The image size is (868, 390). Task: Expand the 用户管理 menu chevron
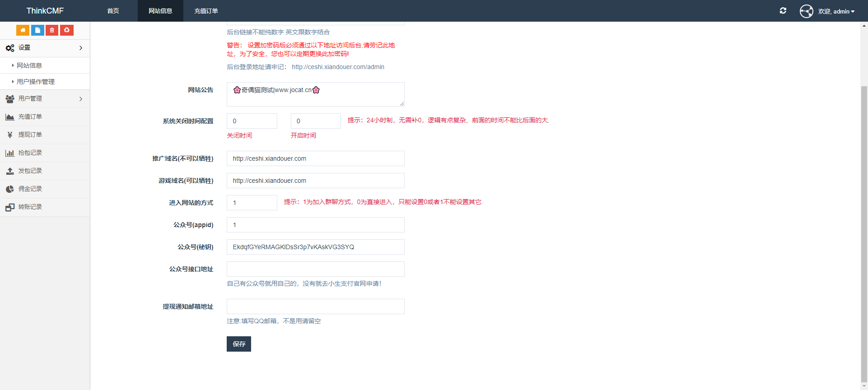81,99
